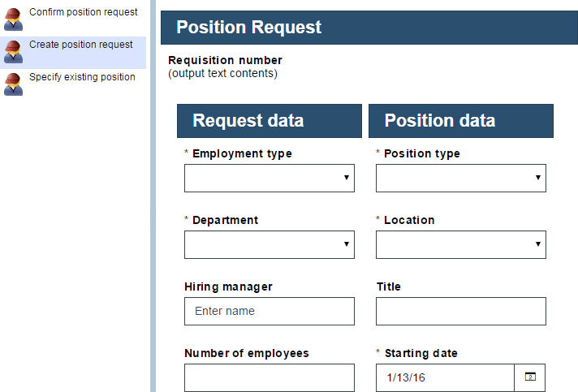Open the Position type dropdown
The height and width of the screenshot is (392, 578).
(x=460, y=178)
